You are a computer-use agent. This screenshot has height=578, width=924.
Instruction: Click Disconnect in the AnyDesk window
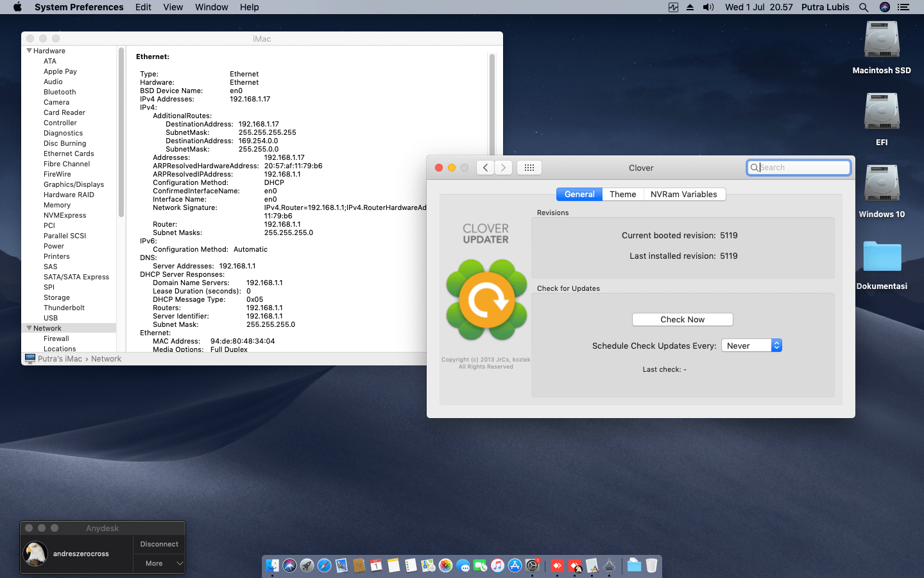[x=158, y=544]
